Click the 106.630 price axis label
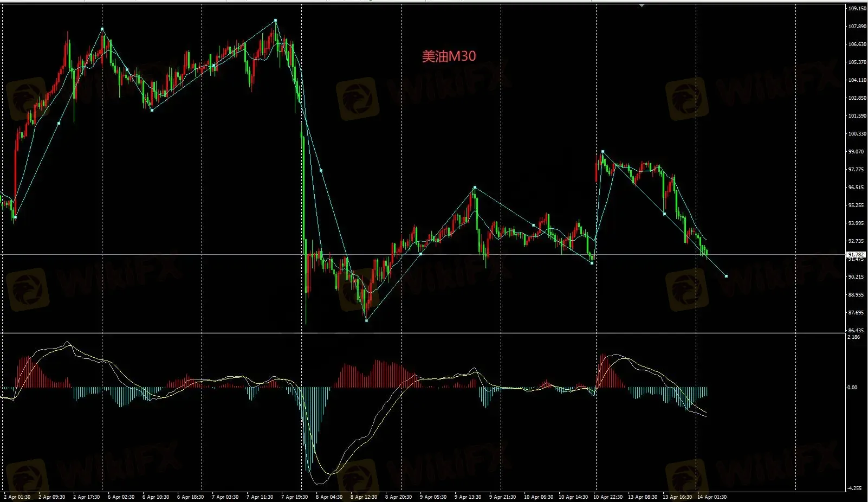Viewport: 868px width, 502px height. (857, 44)
